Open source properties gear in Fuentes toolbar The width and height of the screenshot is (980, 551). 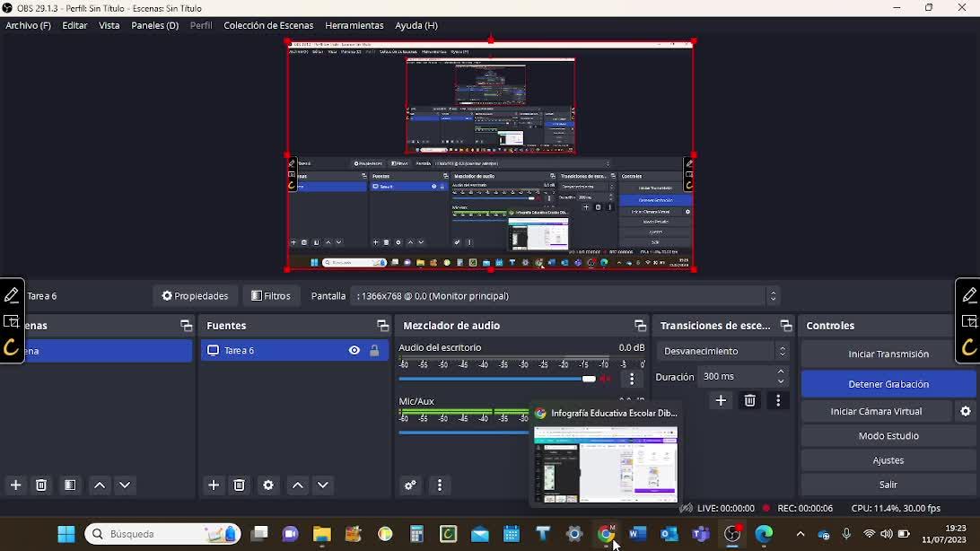[x=268, y=485]
